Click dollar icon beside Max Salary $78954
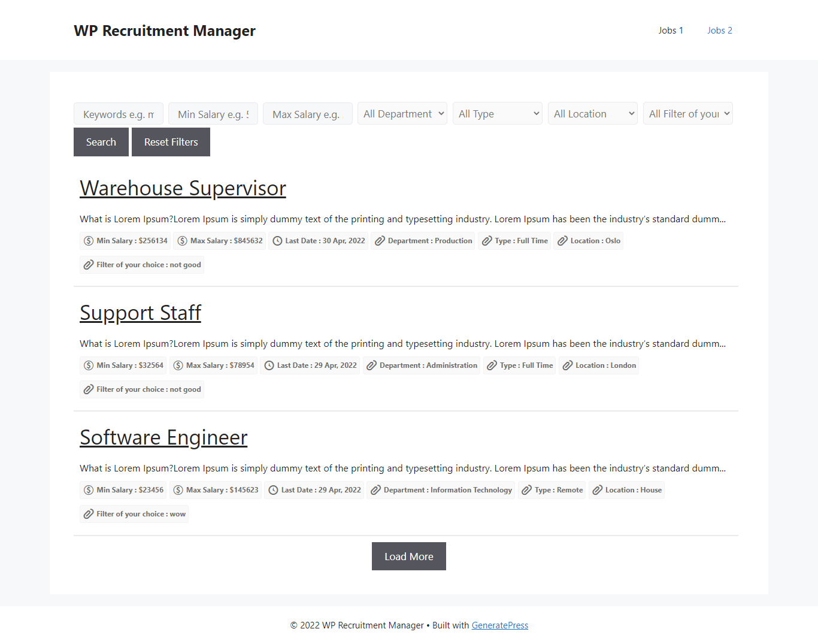This screenshot has height=644, width=818. (x=178, y=365)
